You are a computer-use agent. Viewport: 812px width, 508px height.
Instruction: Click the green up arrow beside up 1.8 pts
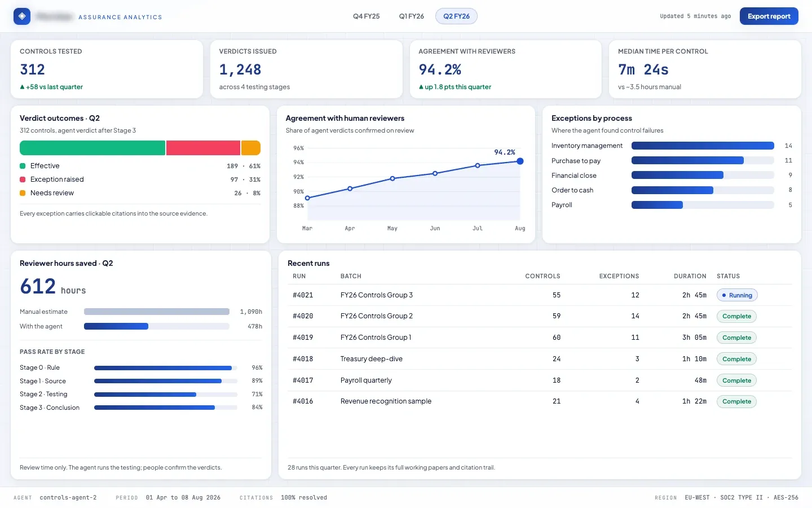(x=421, y=87)
